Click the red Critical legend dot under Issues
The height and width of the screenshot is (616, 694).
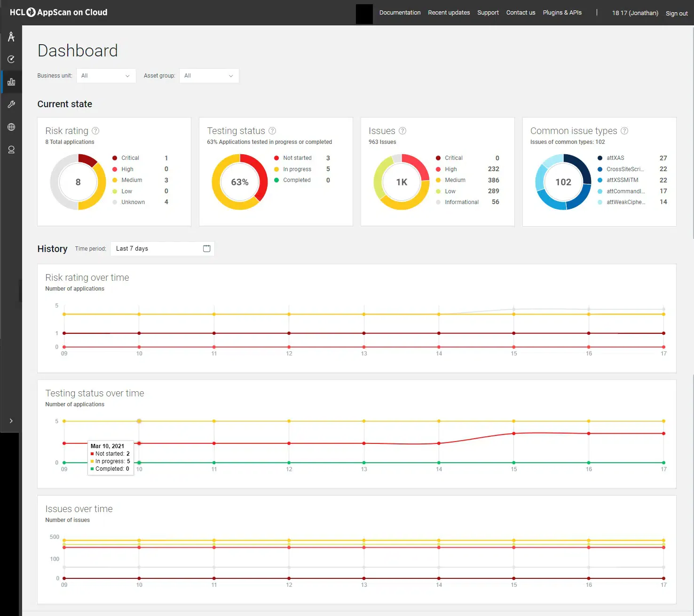(438, 158)
